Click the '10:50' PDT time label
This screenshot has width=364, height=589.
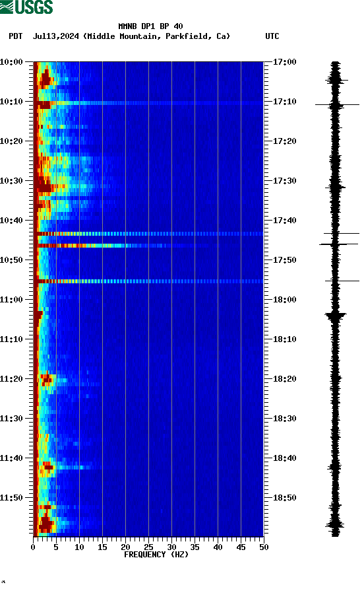click(11, 260)
